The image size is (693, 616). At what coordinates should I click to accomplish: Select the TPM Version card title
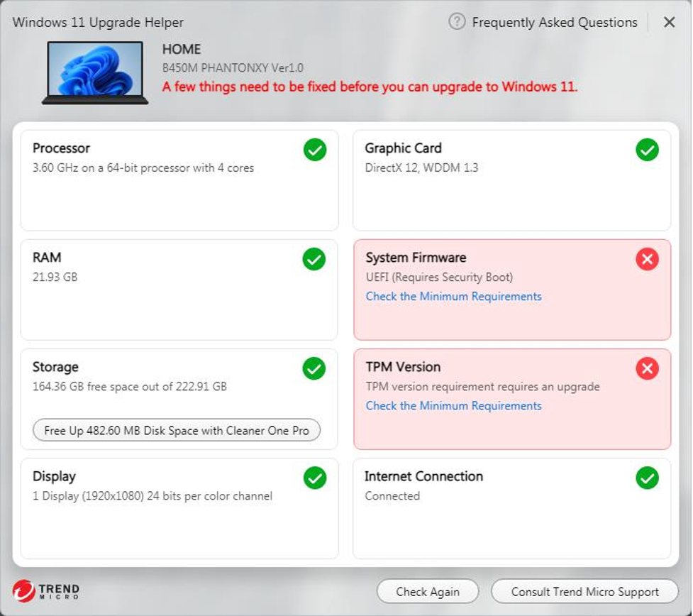click(403, 367)
